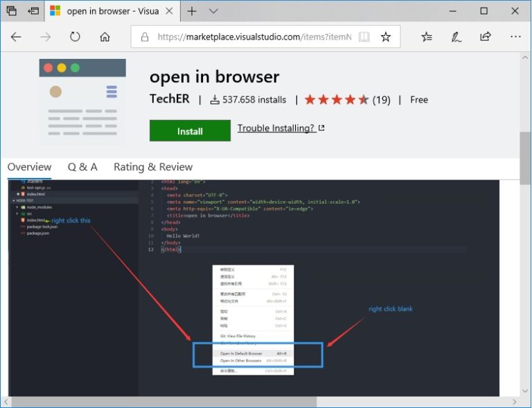Open Trouble Installing? link
532x408 pixels.
click(281, 128)
